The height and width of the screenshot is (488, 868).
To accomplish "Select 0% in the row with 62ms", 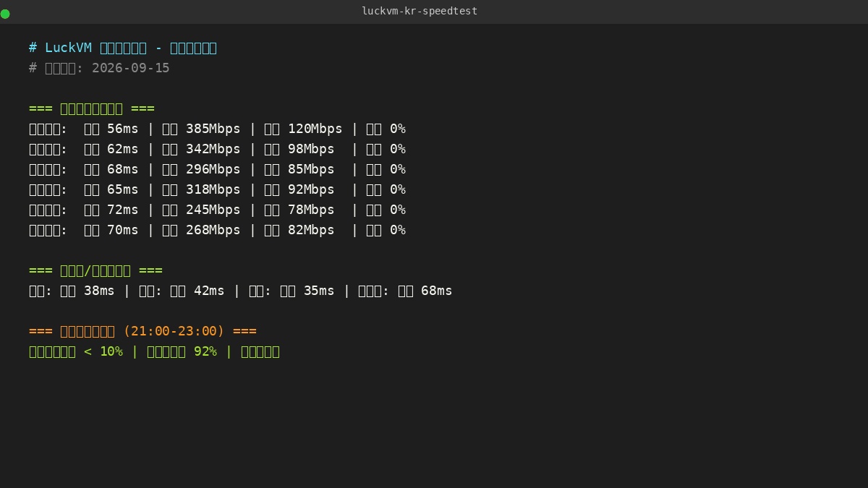I will tap(398, 149).
